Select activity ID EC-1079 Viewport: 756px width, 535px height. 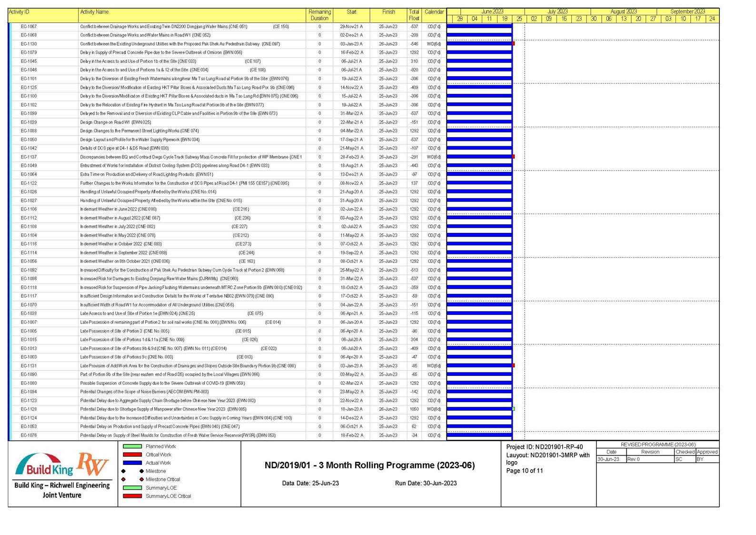click(29, 52)
